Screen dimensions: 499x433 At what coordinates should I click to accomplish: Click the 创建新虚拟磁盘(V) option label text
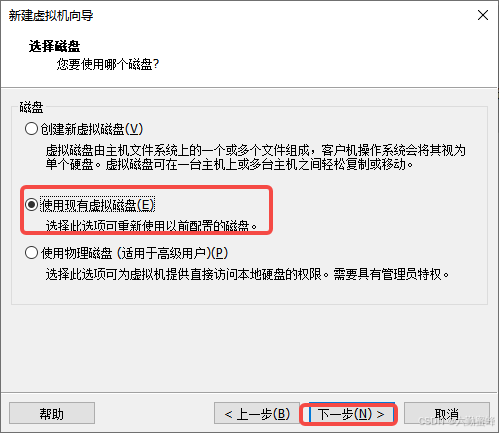pyautogui.click(x=92, y=129)
